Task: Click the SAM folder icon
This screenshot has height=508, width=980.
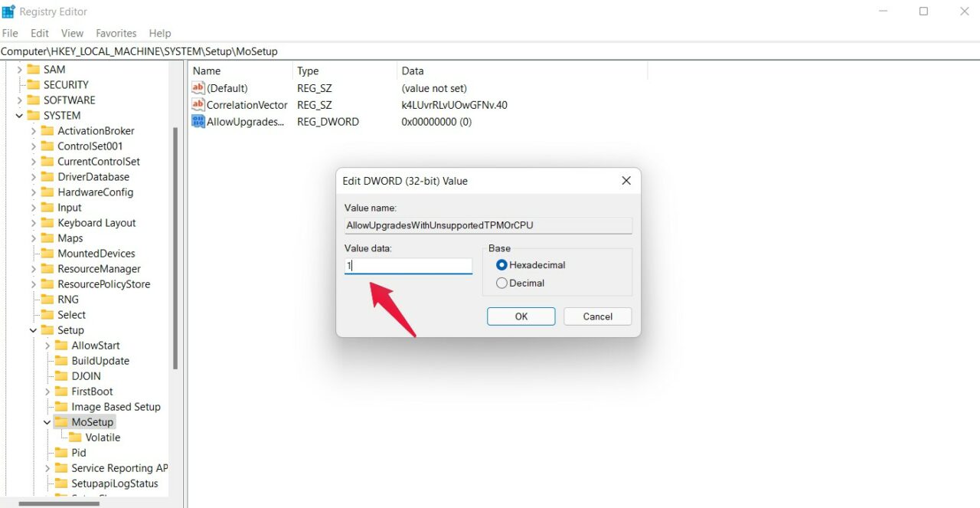Action: pyautogui.click(x=33, y=69)
